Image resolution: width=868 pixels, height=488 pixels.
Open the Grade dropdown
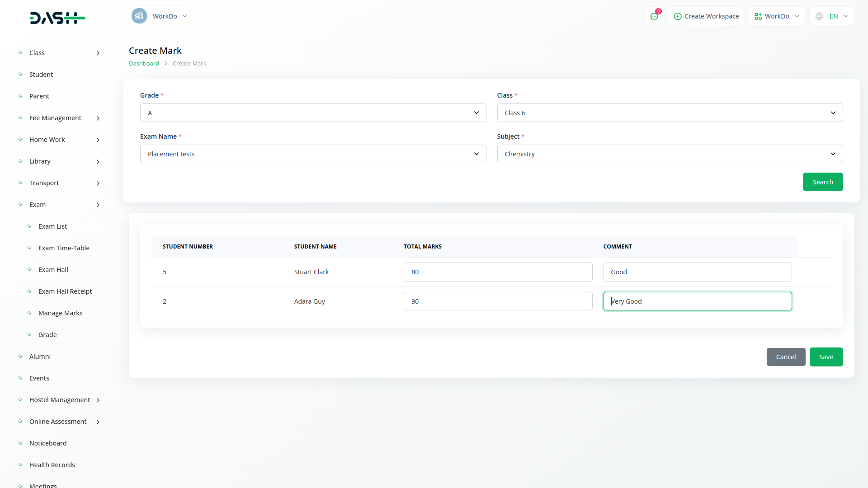[313, 113]
